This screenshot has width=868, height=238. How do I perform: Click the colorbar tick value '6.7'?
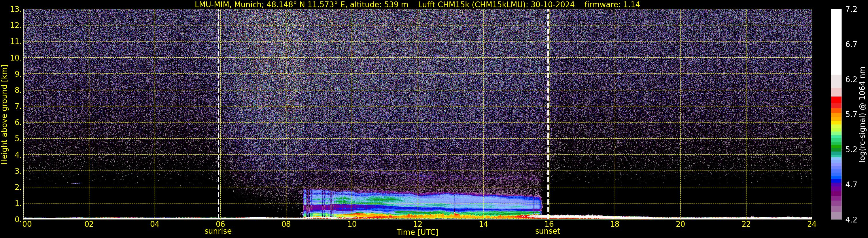(851, 44)
